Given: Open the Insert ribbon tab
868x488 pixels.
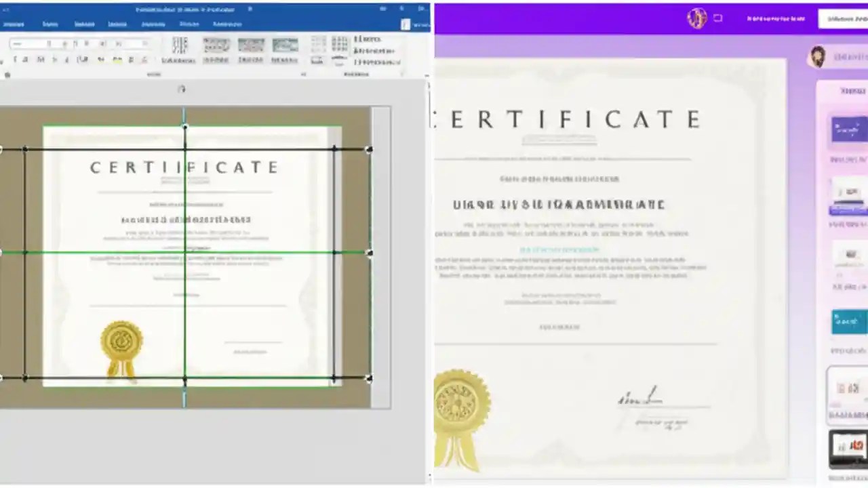Looking at the screenshot, I should (84, 24).
